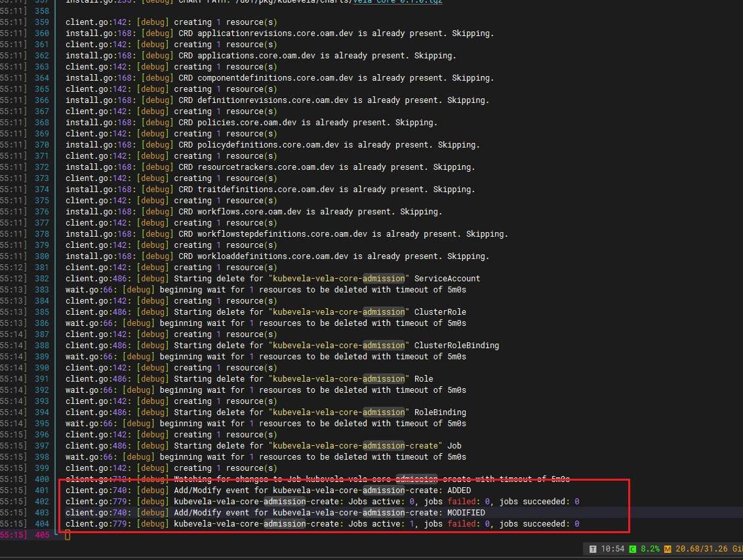The width and height of the screenshot is (743, 560).
Task: Click the green C CPU icon
Action: (x=632, y=549)
